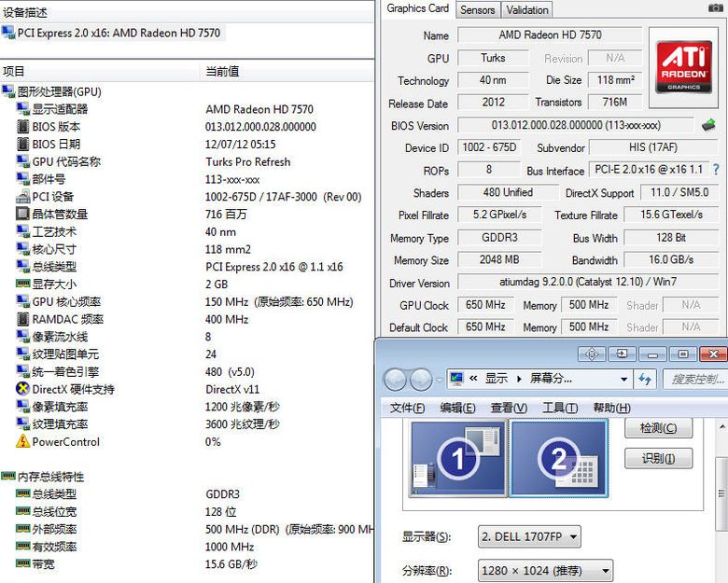Click the 检测(C) button
The width and height of the screenshot is (728, 583).
658,427
